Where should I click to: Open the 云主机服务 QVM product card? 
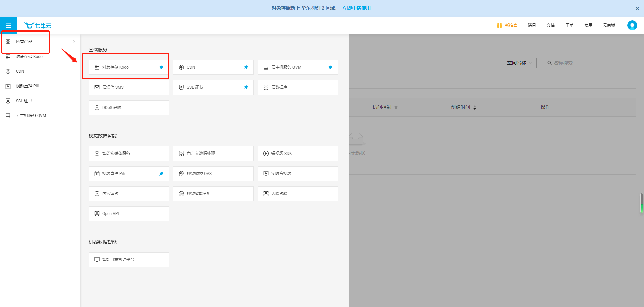coord(298,67)
